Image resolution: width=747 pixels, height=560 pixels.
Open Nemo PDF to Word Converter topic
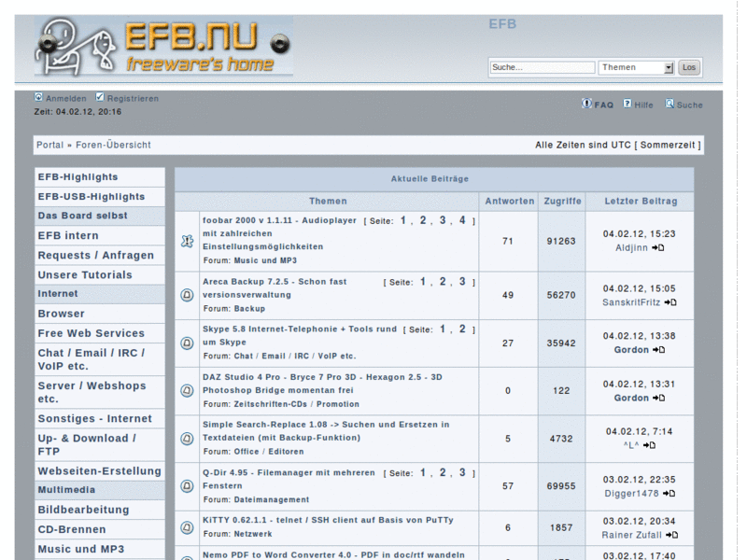333,554
